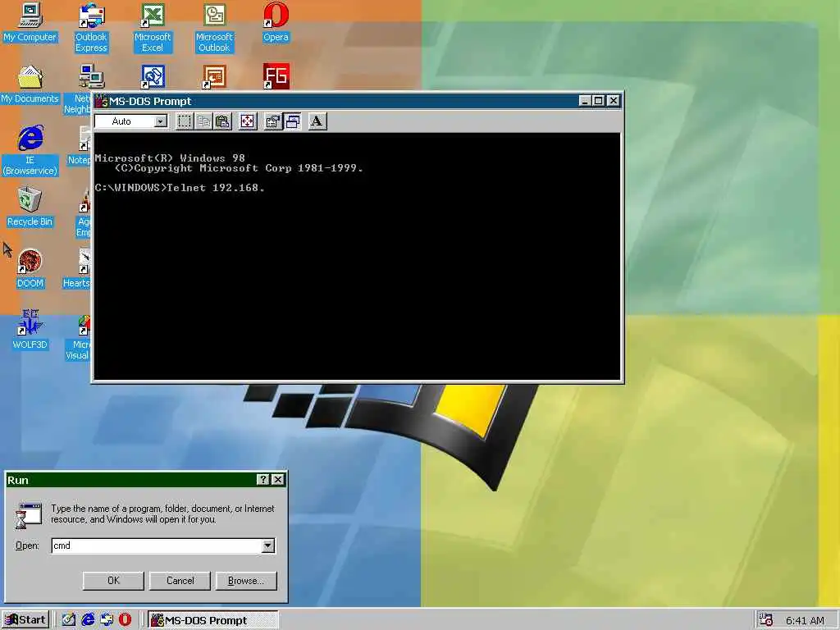Launch Internet Explorer from Quick Launch
Image resolution: width=840 pixels, height=630 pixels.
tap(88, 620)
